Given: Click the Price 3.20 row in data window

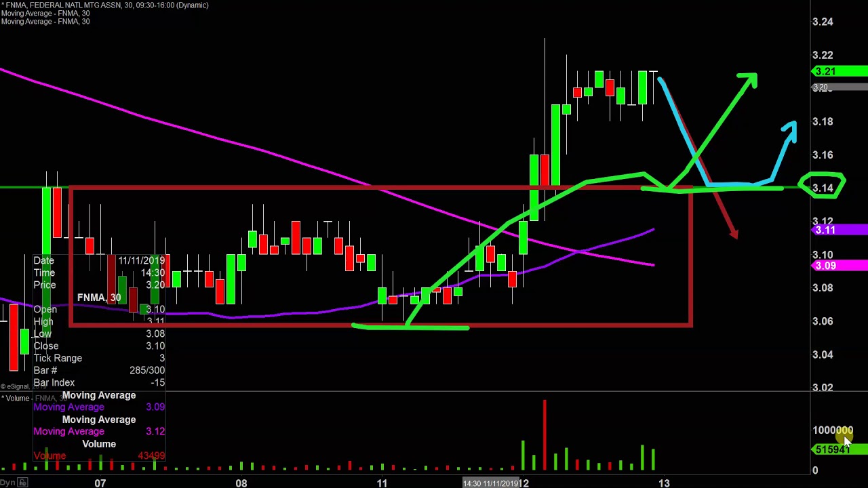Looking at the screenshot, I should [x=99, y=285].
